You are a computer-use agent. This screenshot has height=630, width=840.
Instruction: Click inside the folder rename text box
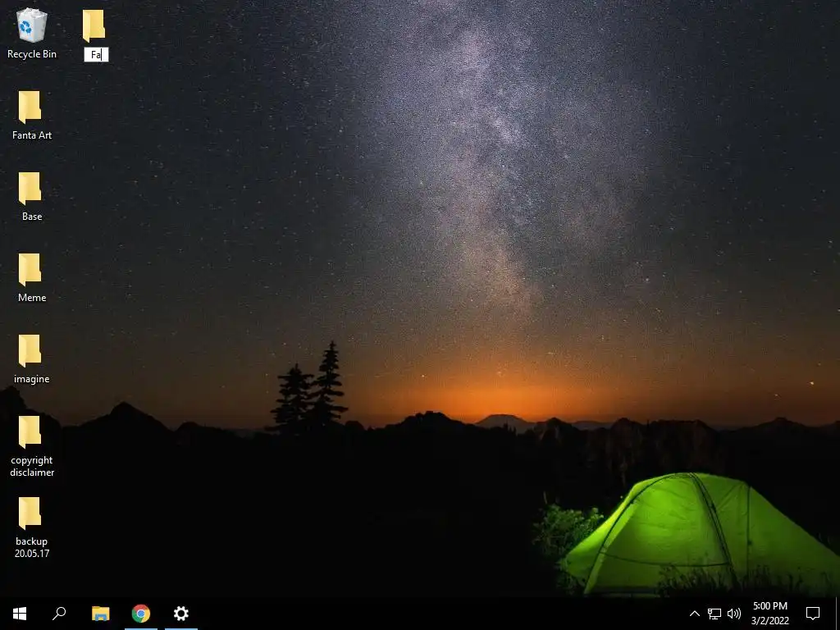coord(97,55)
